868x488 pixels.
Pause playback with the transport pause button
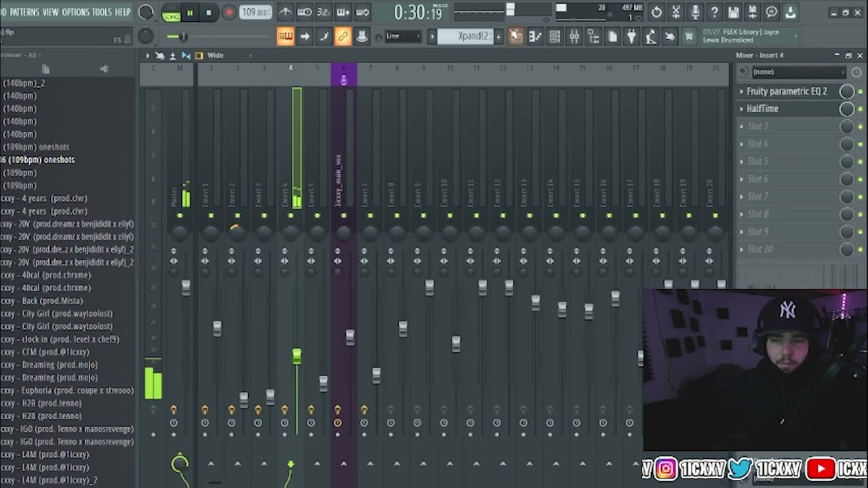(190, 12)
